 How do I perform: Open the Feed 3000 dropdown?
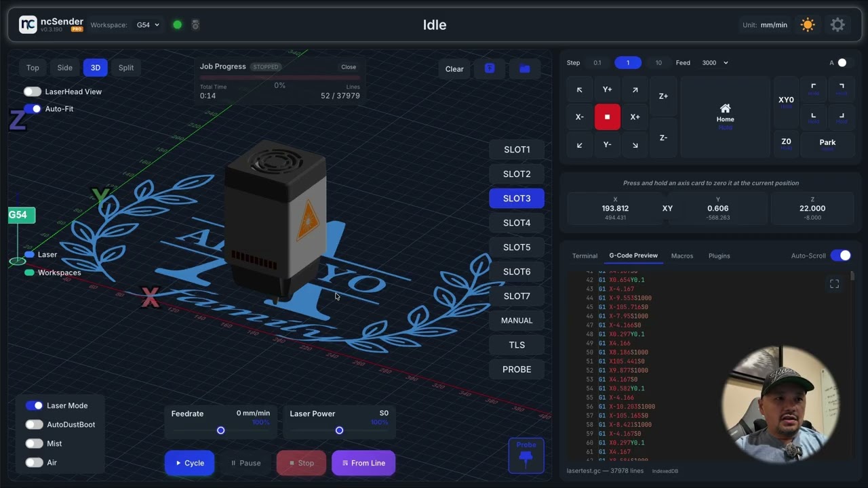[x=715, y=62]
